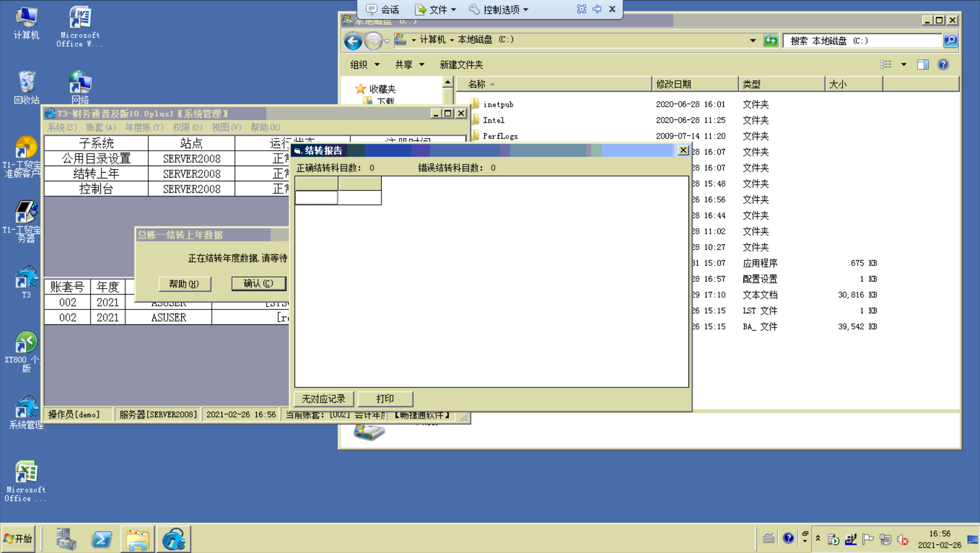This screenshot has width=980, height=553.
Task: Open the 系统管理 desktop shortcut
Action: click(x=26, y=412)
